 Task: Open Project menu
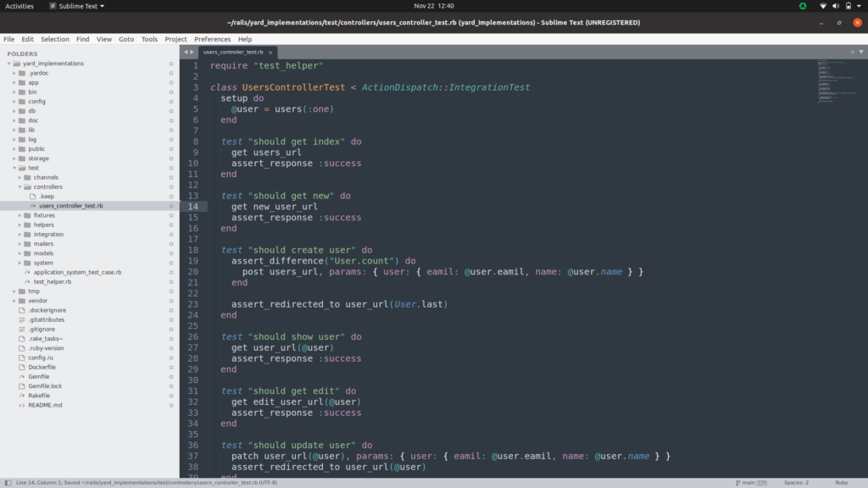click(x=175, y=39)
